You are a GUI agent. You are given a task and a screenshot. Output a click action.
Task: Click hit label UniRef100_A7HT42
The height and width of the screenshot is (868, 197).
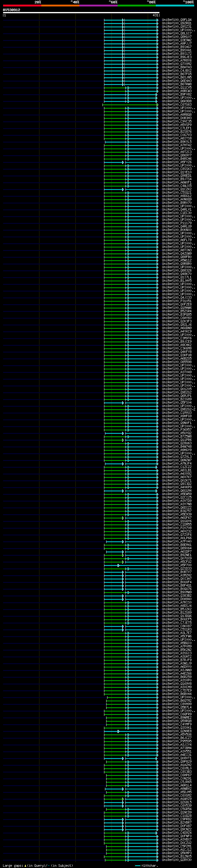click(177, 145)
